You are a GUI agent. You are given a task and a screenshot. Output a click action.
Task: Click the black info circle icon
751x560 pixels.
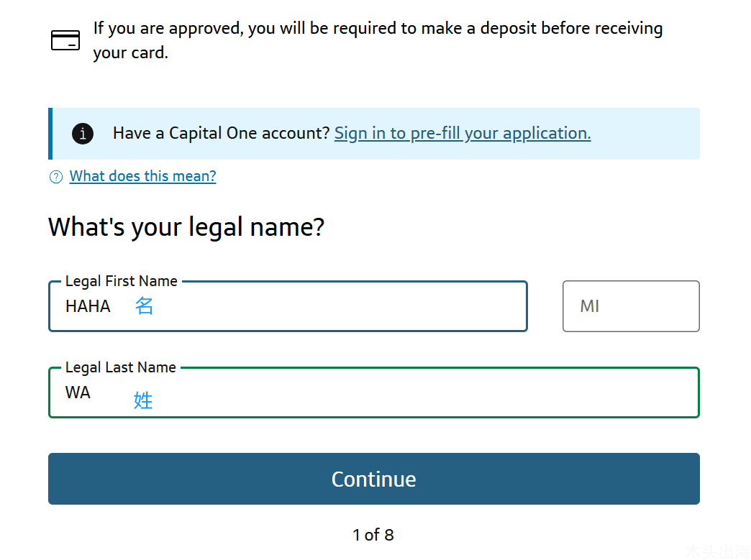point(83,134)
